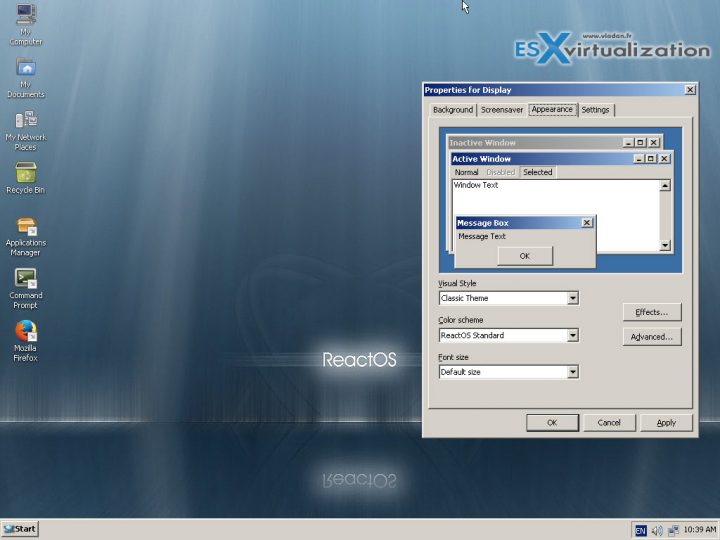Launch Command Prompt desktop shortcut
720x540 pixels.
tap(26, 289)
